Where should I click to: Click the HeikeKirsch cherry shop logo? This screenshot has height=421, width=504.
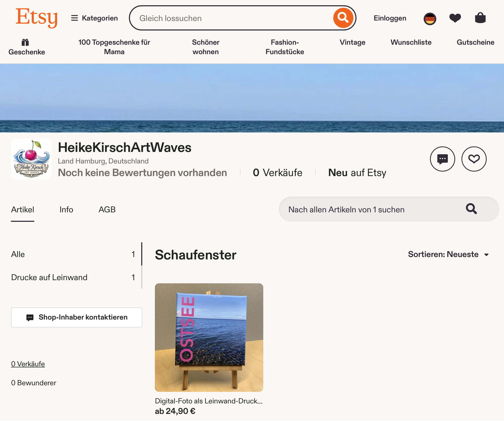pyautogui.click(x=31, y=159)
